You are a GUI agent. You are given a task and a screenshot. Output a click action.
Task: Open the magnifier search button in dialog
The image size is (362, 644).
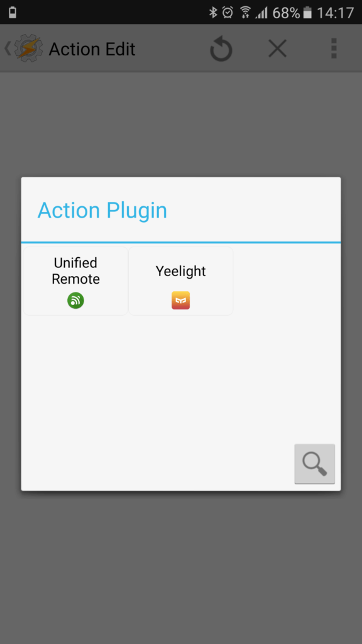(314, 464)
